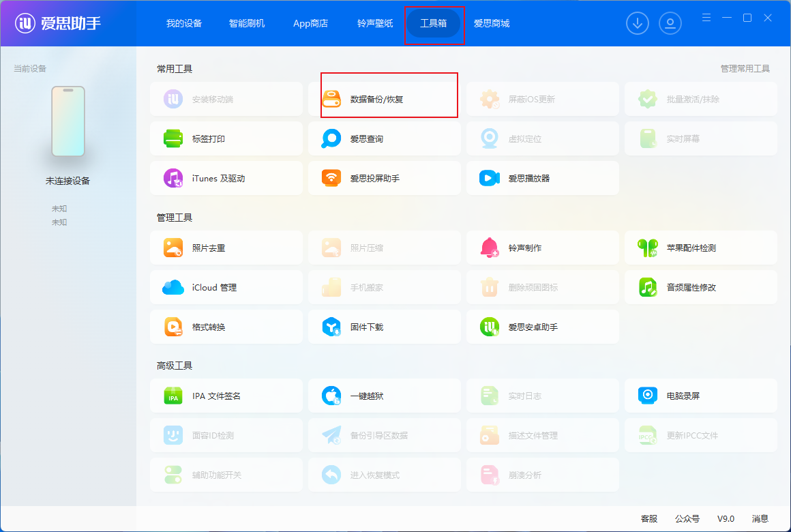Open the 爱思商城 tab

tap(492, 23)
